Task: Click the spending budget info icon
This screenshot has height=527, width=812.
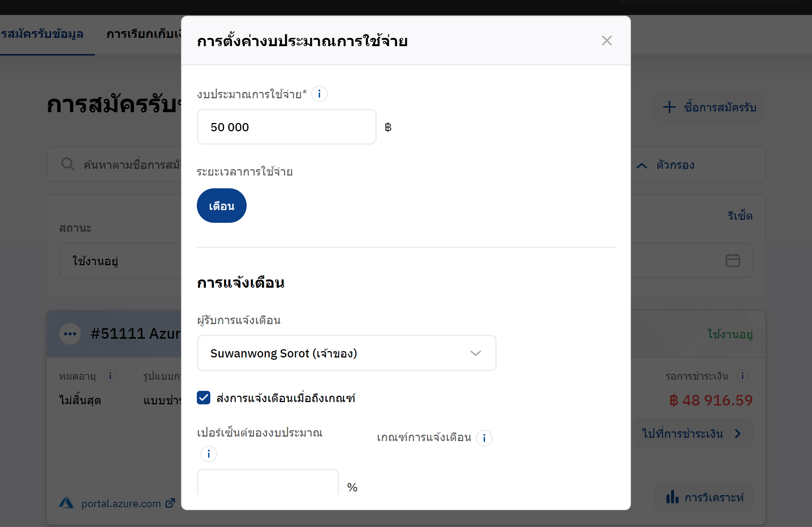Action: (x=319, y=94)
